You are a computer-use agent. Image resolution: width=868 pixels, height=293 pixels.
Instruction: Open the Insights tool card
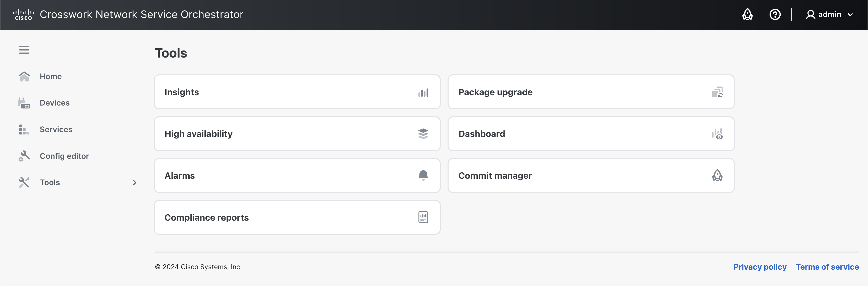point(297,92)
